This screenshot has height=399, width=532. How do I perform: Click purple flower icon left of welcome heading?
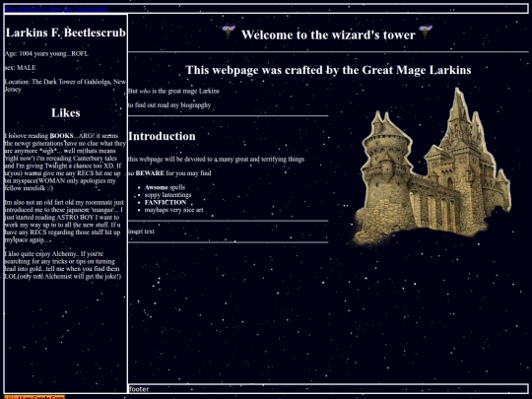(229, 32)
